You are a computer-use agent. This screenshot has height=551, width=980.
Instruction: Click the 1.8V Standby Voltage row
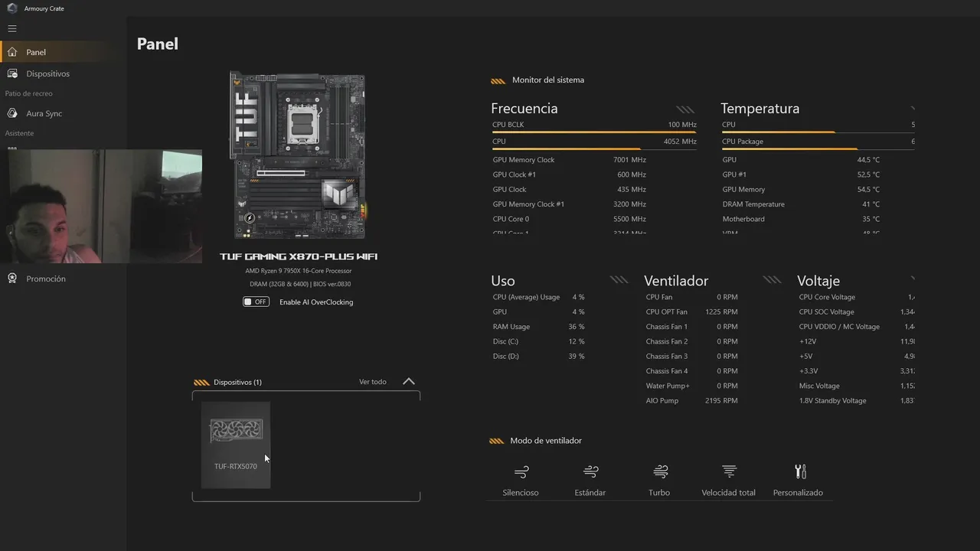click(x=857, y=400)
